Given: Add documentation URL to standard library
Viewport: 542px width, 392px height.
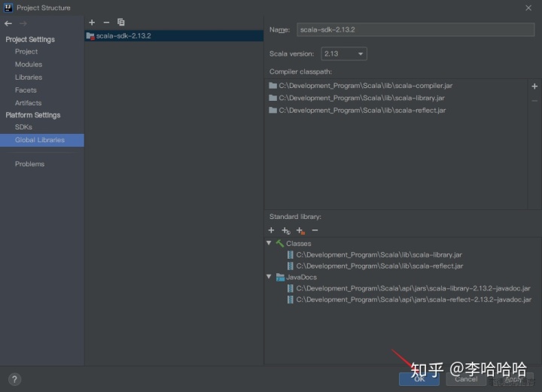Looking at the screenshot, I should pos(286,230).
